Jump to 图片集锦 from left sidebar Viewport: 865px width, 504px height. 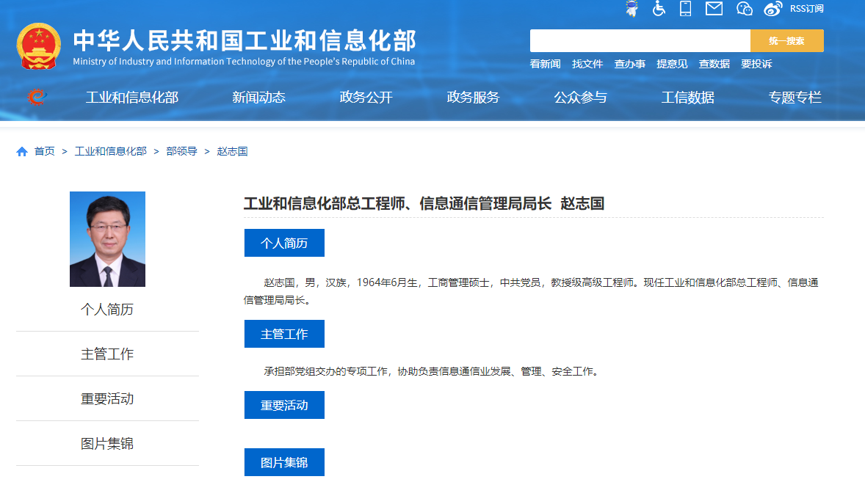107,444
